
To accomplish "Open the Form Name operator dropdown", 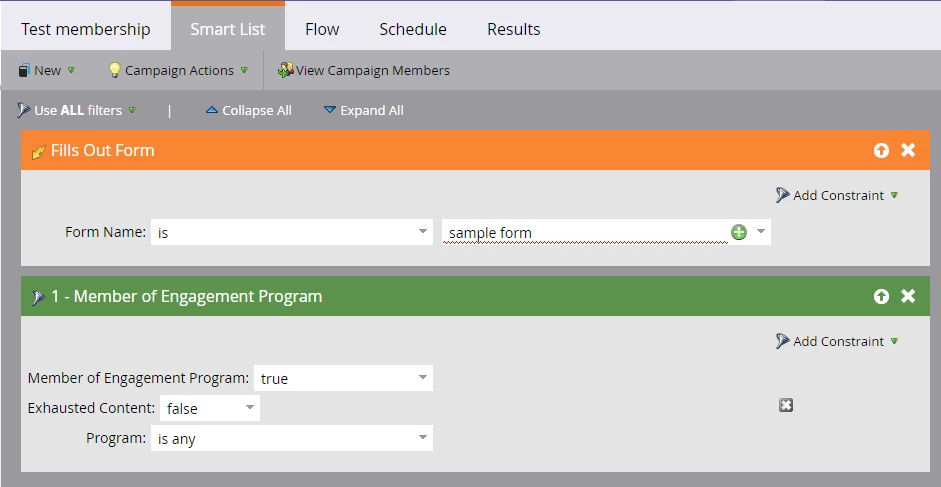I will pos(292,232).
